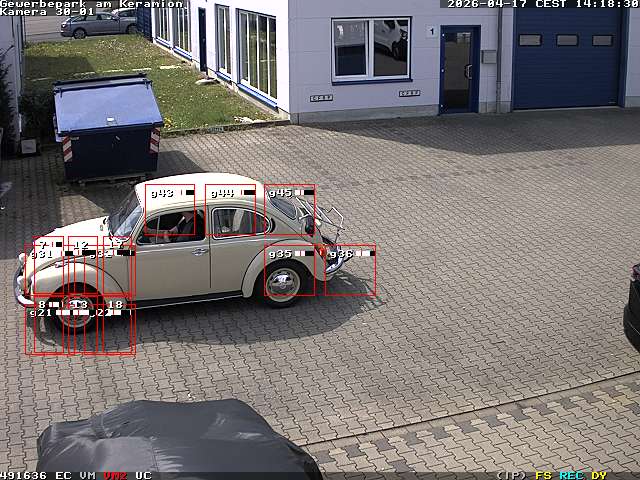
Task: Toggle the REC recording indicator
Action: click(x=571, y=475)
